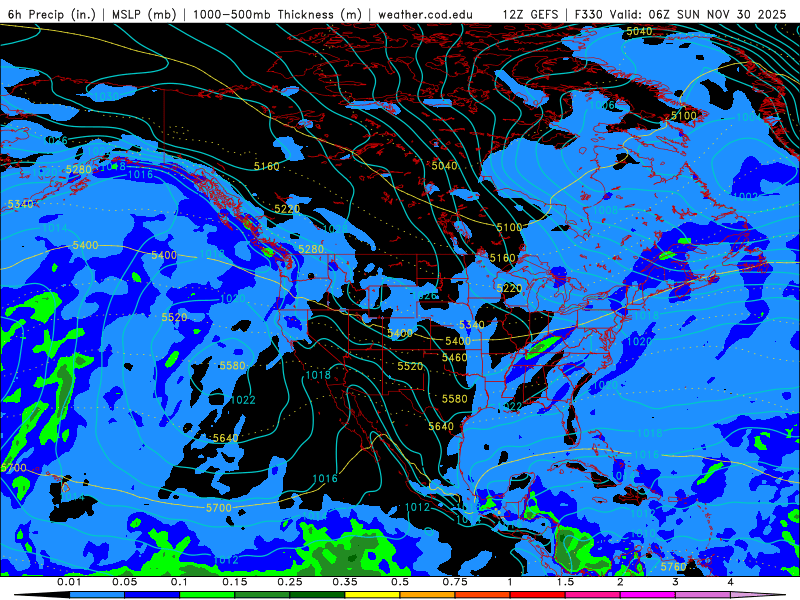Image resolution: width=800 pixels, height=600 pixels.
Task: Click the bright green 0.1 legend swatch
Action: [207, 595]
